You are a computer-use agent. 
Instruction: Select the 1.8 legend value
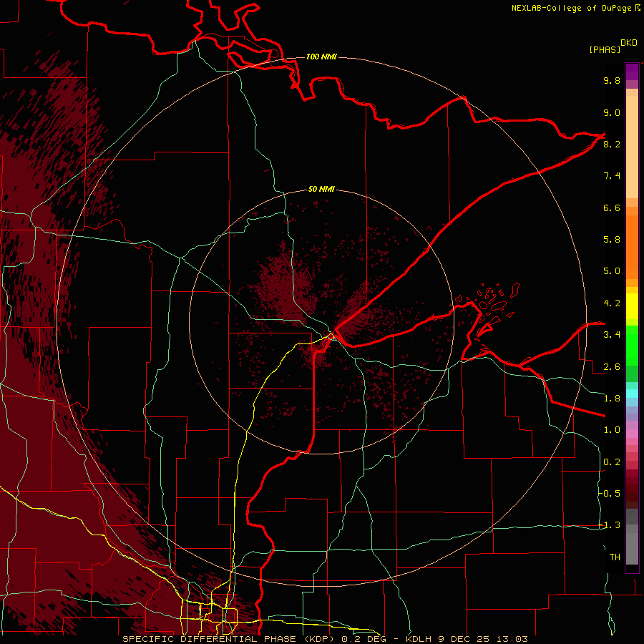(x=612, y=399)
